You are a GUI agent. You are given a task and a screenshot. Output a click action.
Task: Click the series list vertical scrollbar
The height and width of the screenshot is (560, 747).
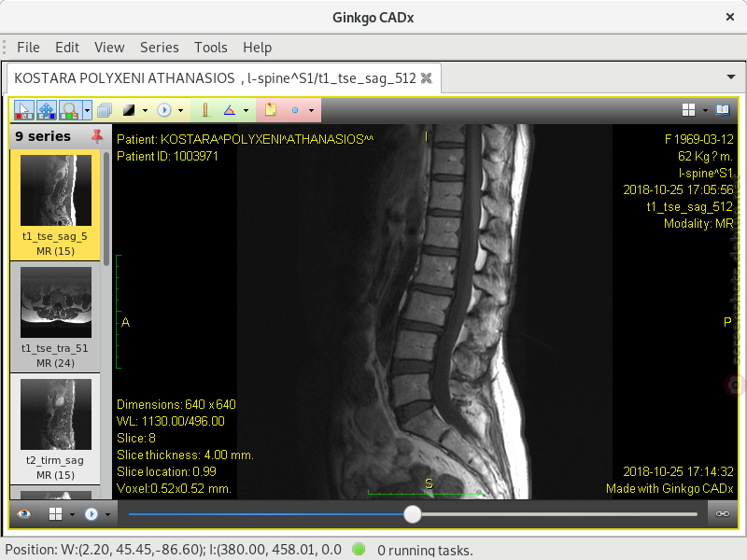click(106, 209)
